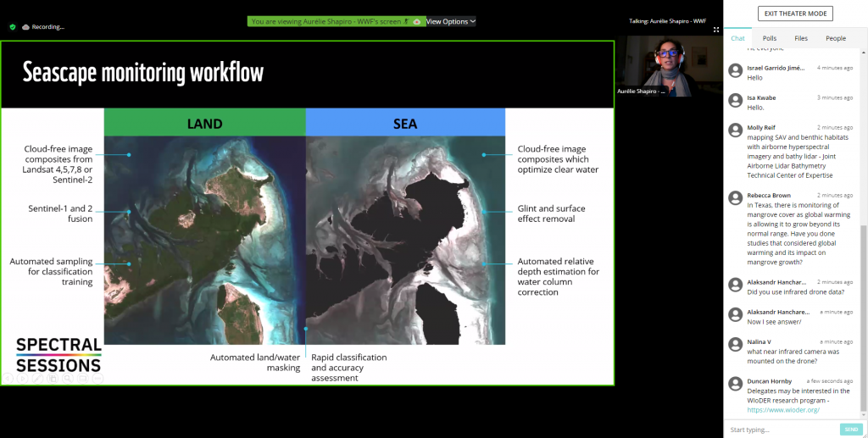Open the more options ellipsis in slide controls
The image size is (868, 438).
coord(97,379)
